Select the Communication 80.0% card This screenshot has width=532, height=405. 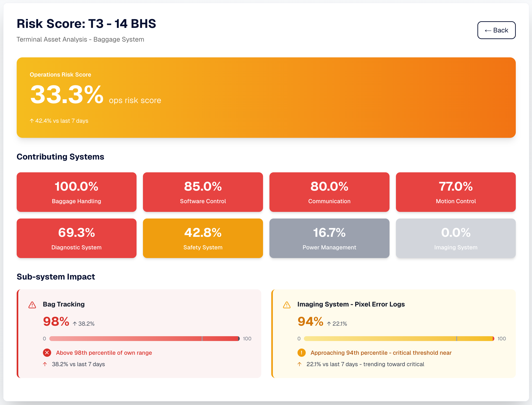pyautogui.click(x=329, y=192)
